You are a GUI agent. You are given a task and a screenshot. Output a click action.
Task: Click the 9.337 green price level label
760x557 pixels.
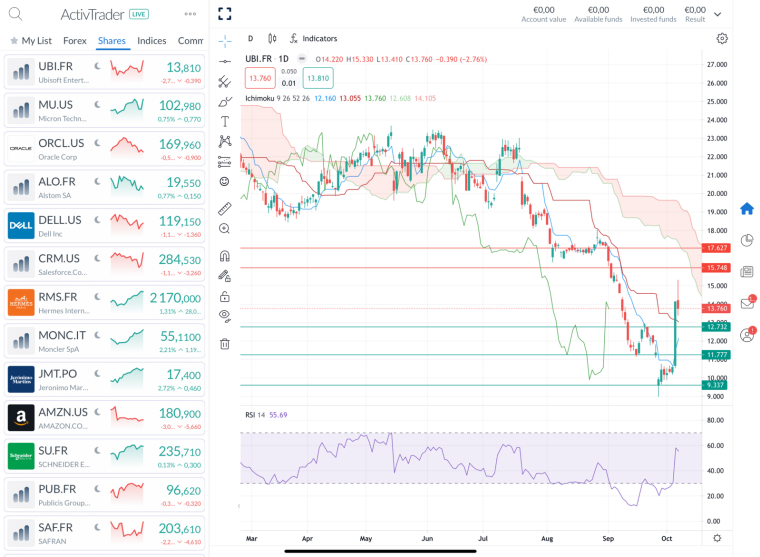click(x=716, y=385)
